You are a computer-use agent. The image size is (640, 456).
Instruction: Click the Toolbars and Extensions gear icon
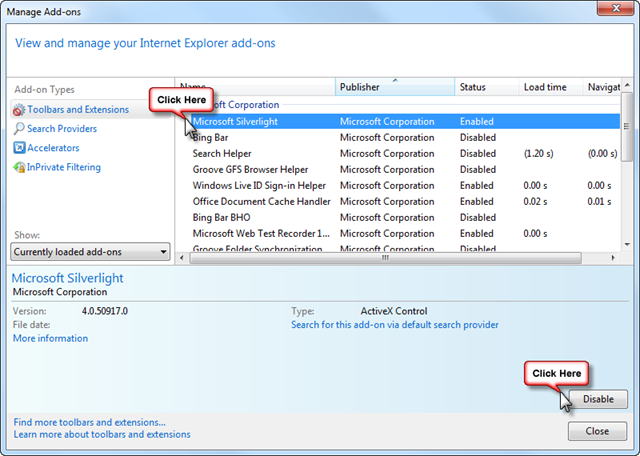point(19,110)
